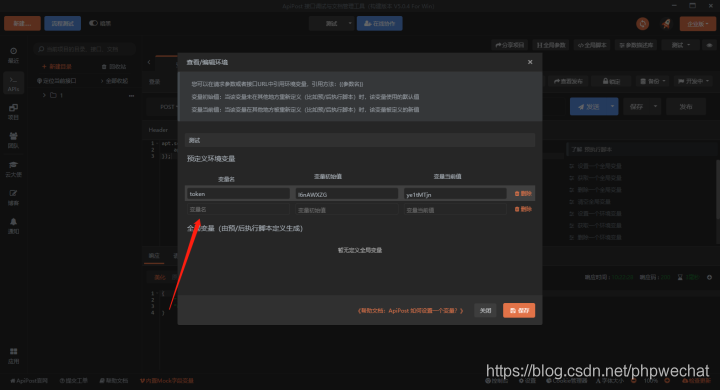The height and width of the screenshot is (390, 720).
Task: Open the 回收站 recycle bin
Action: point(113,67)
